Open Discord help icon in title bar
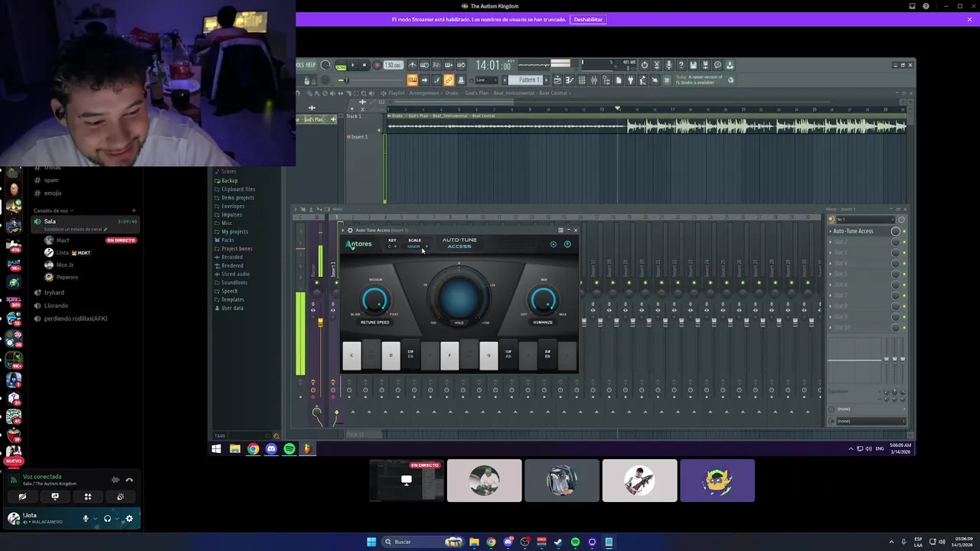The image size is (980, 551). (926, 6)
